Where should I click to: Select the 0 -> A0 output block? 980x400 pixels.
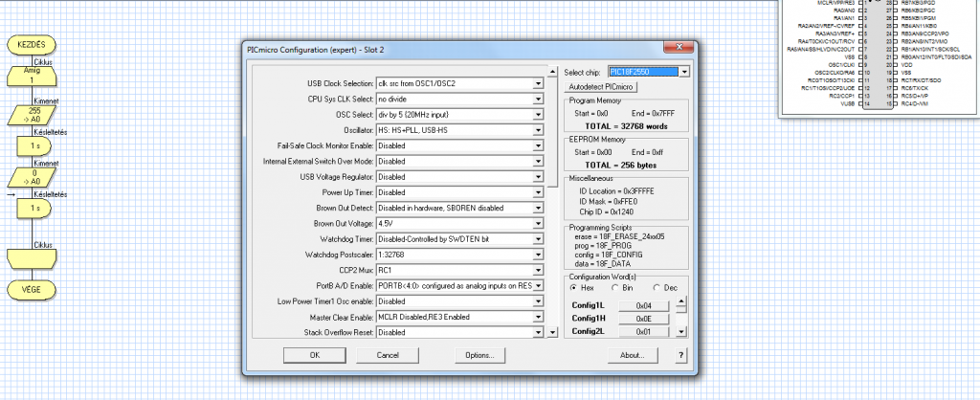tap(32, 177)
